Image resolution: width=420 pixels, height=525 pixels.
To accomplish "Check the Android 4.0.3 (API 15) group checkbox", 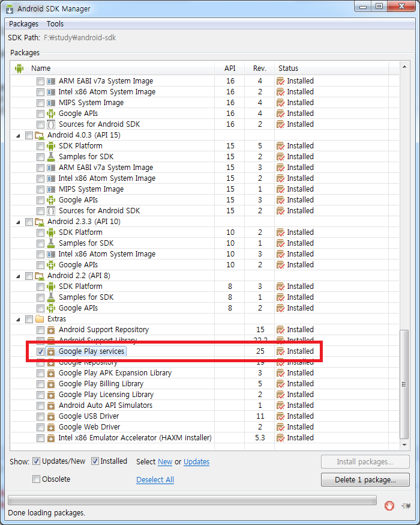I will (29, 136).
